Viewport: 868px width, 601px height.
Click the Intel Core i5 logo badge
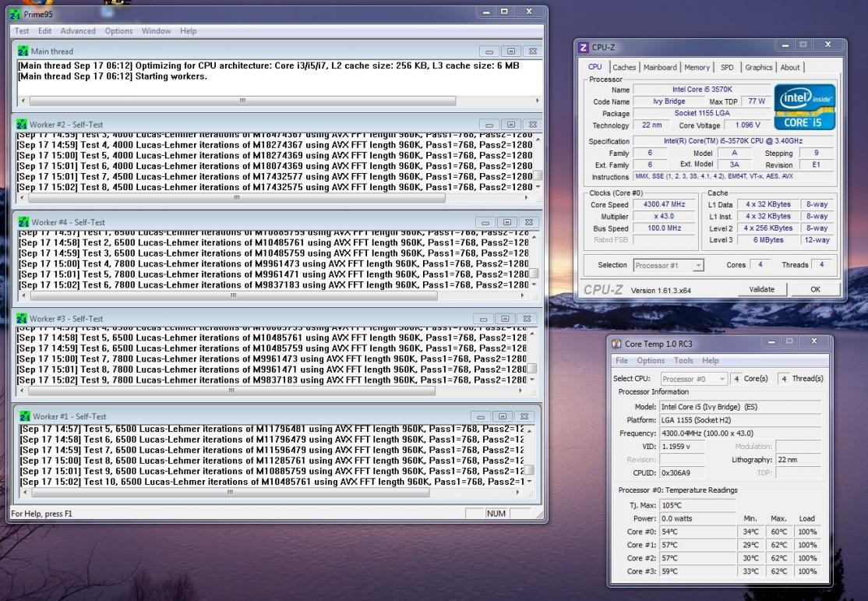click(804, 107)
